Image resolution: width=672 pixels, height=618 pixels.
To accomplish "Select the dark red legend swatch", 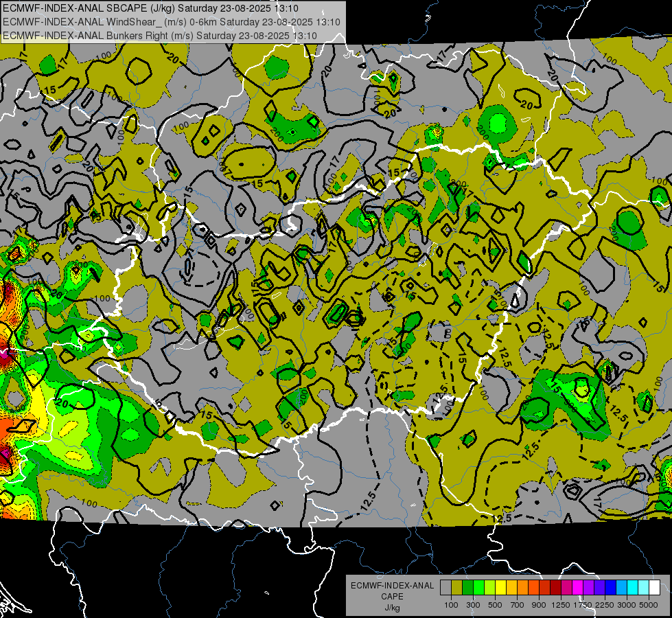I will 556,587.
